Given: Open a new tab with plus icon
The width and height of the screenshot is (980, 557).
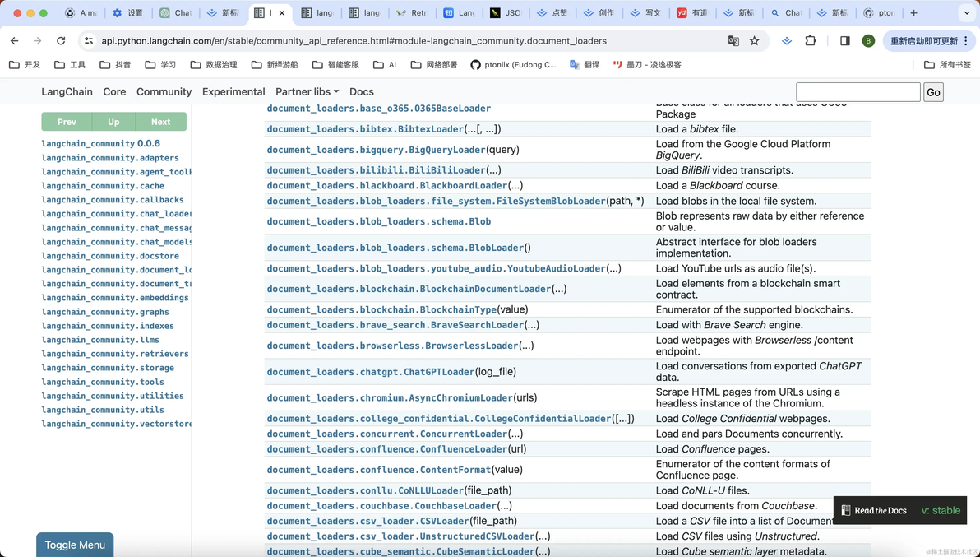Looking at the screenshot, I should (913, 12).
